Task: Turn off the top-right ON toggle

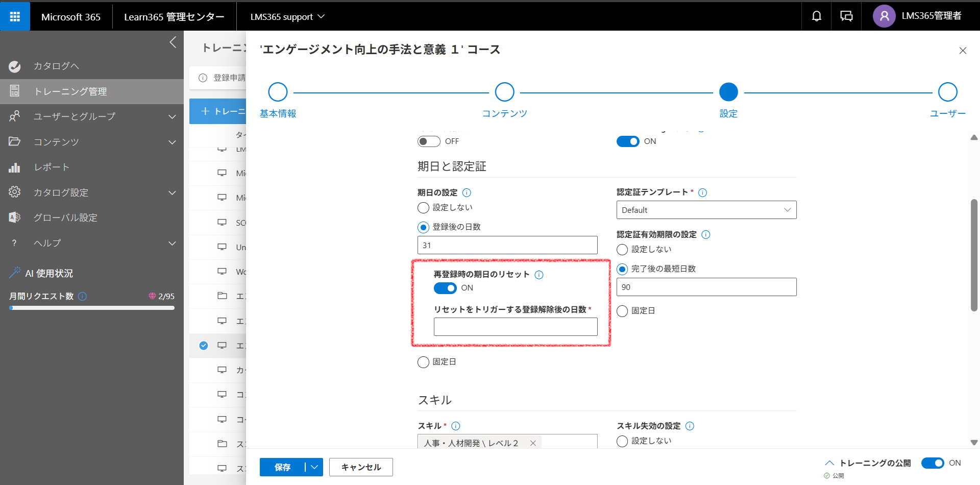Action: (628, 141)
